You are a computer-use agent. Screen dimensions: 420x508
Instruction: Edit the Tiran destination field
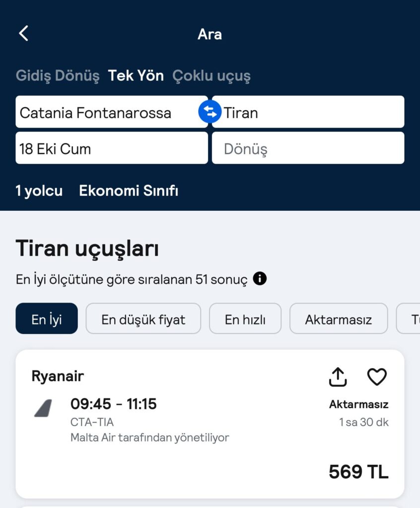(308, 112)
